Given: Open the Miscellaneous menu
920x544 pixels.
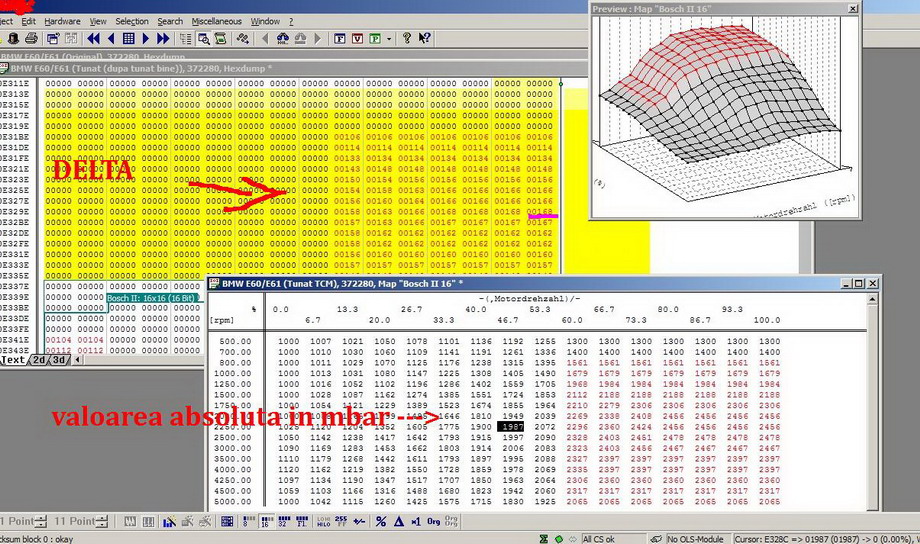Looking at the screenshot, I should coord(216,20).
